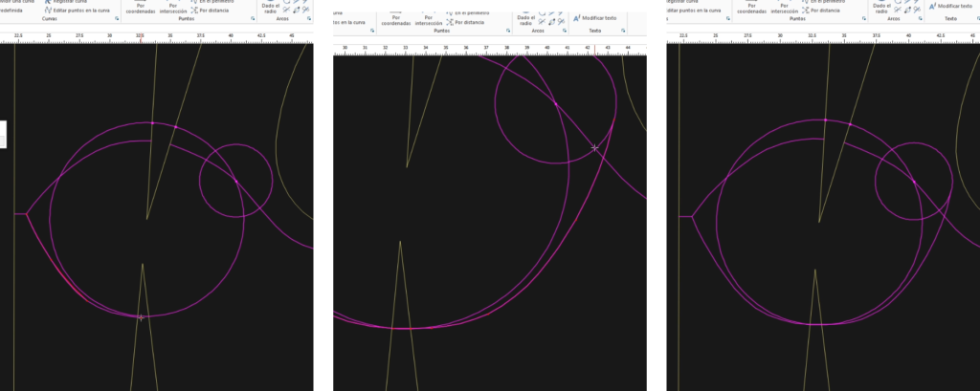
Task: Choose 'Dado el radio' arc tool in middle screenshot
Action: click(x=525, y=19)
